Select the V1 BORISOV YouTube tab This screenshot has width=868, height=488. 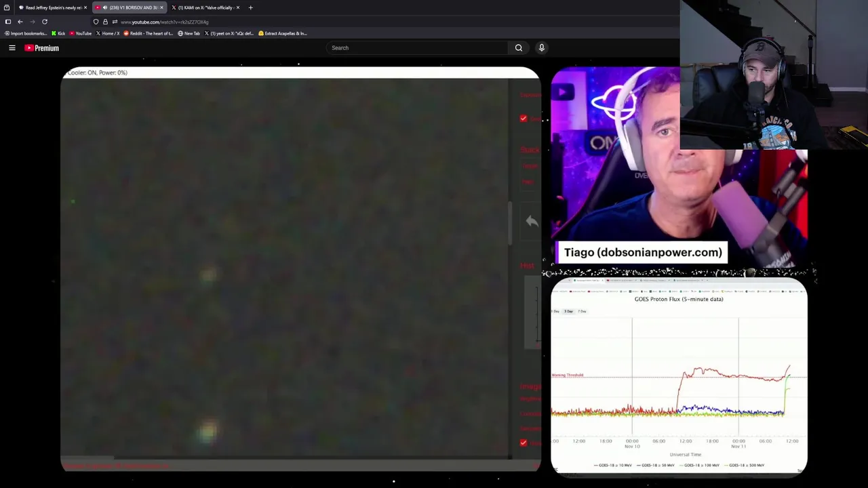pos(129,7)
